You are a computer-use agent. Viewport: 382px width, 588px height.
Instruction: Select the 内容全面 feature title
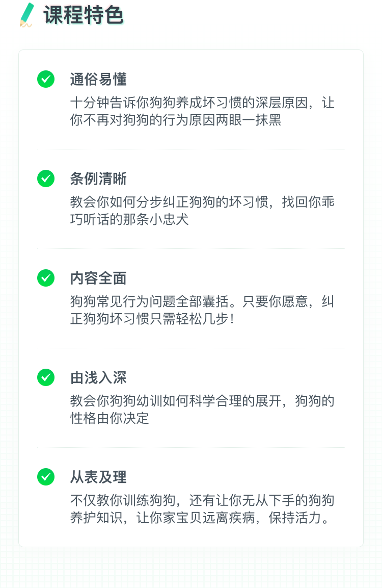(x=98, y=278)
